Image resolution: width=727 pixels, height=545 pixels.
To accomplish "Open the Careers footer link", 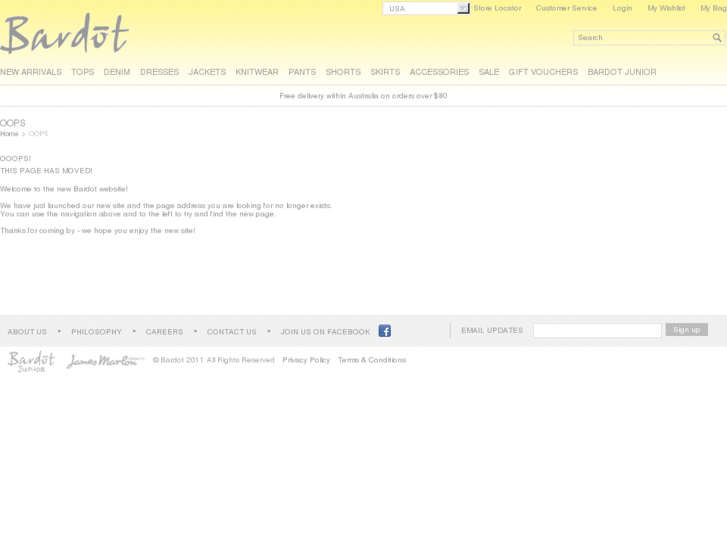I will pos(164,332).
